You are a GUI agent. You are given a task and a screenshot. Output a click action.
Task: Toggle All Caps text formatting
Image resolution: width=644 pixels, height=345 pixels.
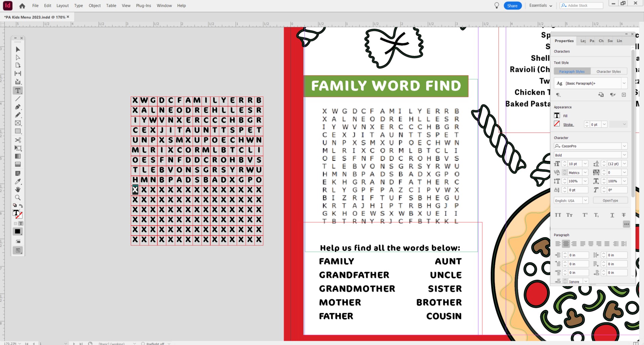(x=558, y=215)
